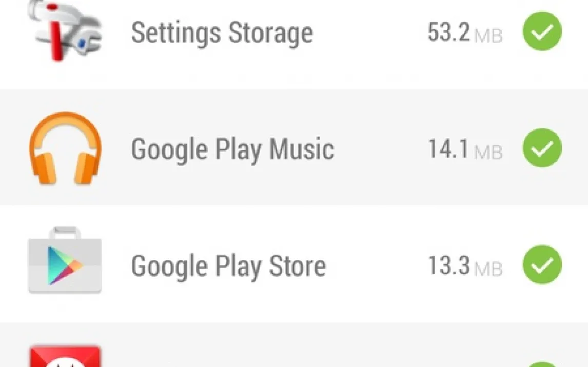Tap the Settings Storage tools icon
Image resolution: width=588 pixels, height=367 pixels.
[65, 31]
